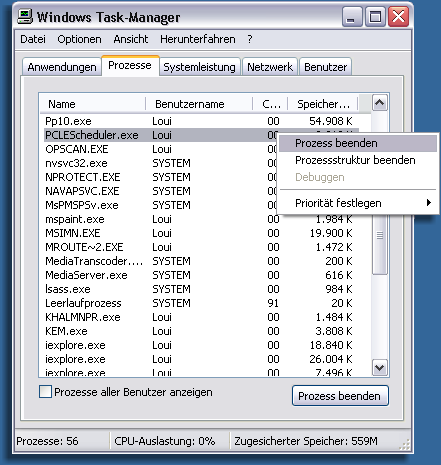
Task: Open the ? help menu
Action: (x=250, y=39)
